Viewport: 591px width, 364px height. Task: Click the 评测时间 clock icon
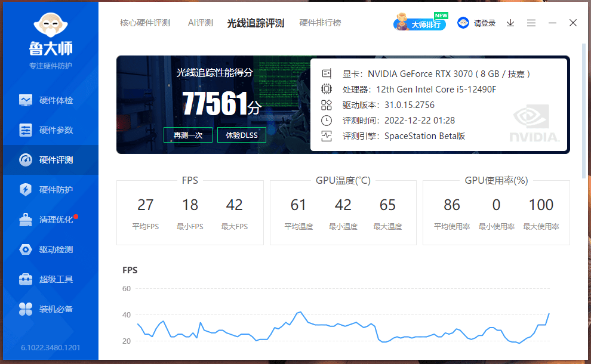[327, 120]
